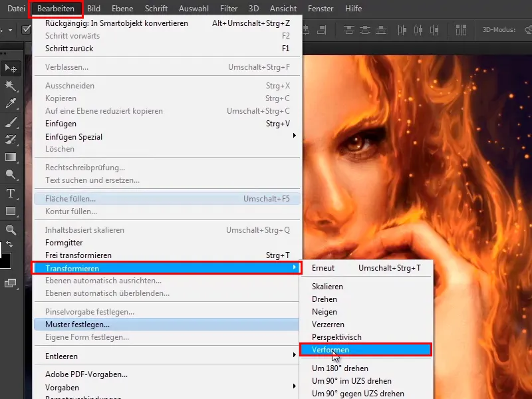Choose Einfügen from the menu
The width and height of the screenshot is (532, 399).
point(168,124)
